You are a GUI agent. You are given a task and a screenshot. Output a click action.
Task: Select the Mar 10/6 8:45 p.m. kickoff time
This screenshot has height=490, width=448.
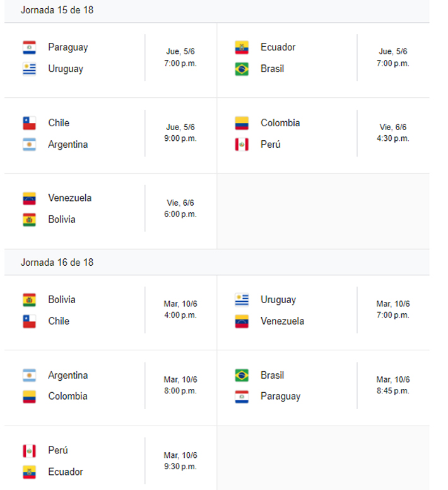(392, 385)
